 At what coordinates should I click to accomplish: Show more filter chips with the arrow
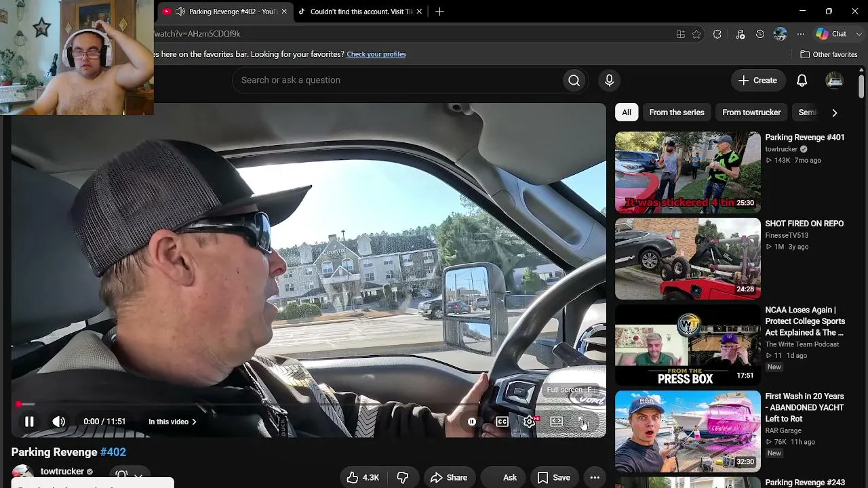pos(834,113)
